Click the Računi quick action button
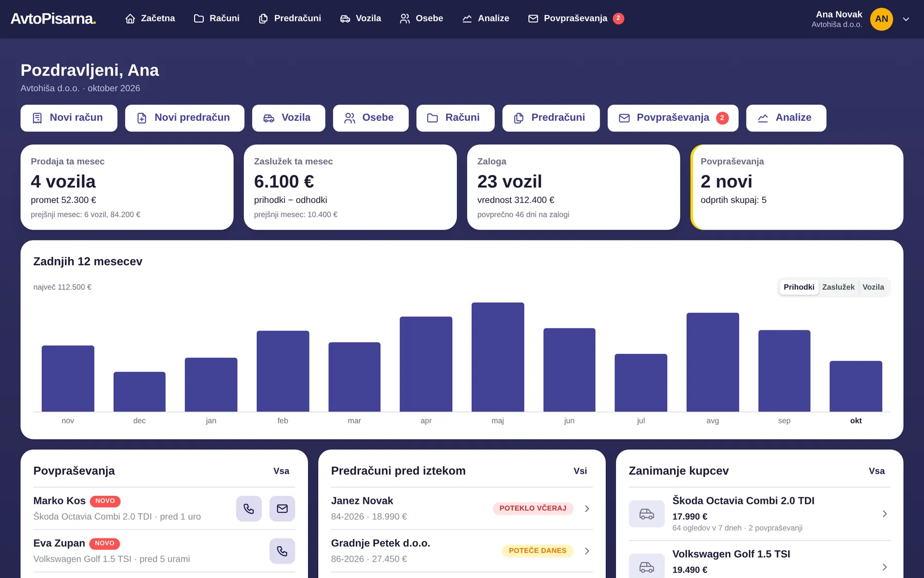The image size is (924, 578). tap(455, 118)
